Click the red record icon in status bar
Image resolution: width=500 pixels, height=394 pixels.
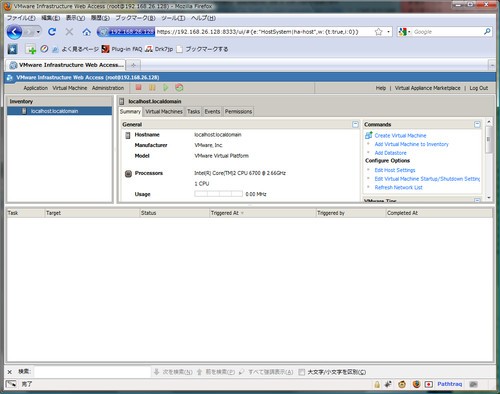[429, 384]
